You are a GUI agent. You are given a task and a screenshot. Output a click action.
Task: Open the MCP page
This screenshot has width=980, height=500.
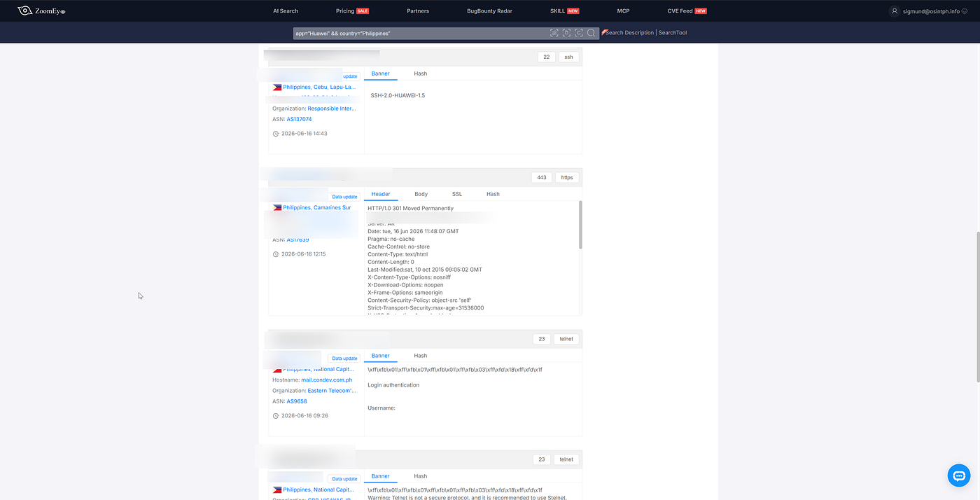tap(623, 11)
